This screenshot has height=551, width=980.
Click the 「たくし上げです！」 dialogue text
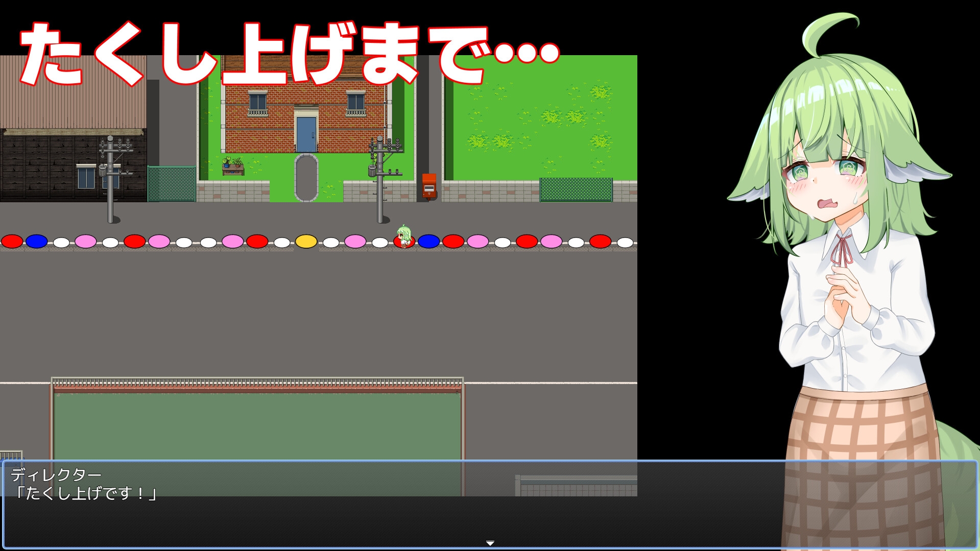(85, 493)
